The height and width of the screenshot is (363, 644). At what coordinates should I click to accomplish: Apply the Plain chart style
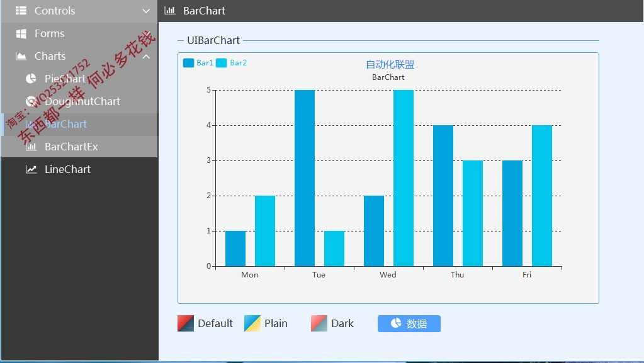point(266,323)
